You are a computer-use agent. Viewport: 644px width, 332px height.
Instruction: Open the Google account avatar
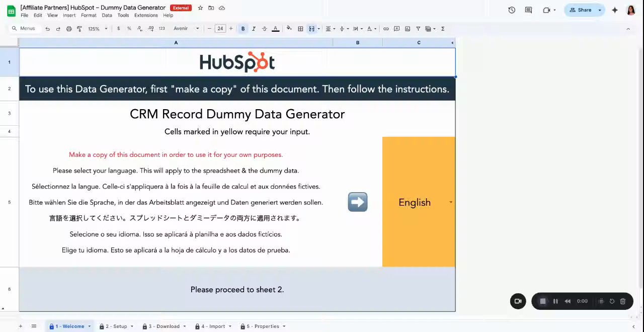[x=631, y=10]
